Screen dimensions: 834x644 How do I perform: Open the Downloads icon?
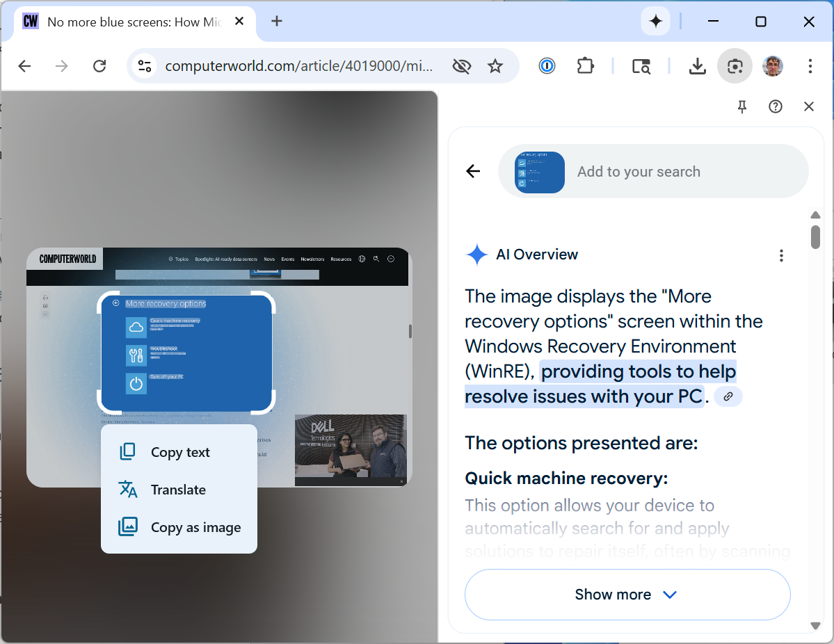697,66
